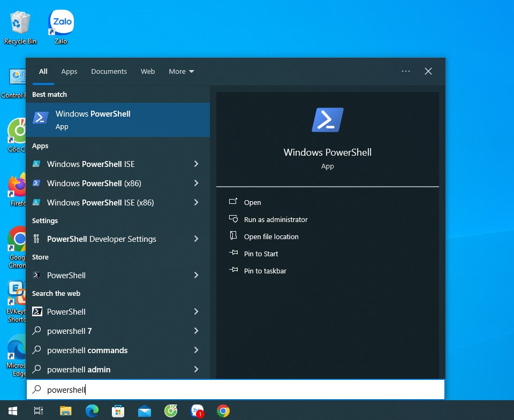Image resolution: width=514 pixels, height=420 pixels.
Task: Open File Explorer from the taskbar
Action: 65,411
